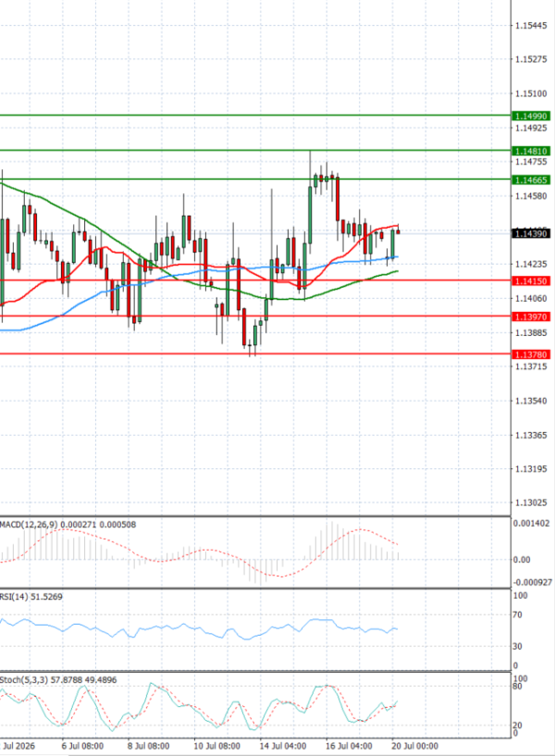Click the 1.13970 support price tag
The height and width of the screenshot is (756, 555).
(x=530, y=316)
